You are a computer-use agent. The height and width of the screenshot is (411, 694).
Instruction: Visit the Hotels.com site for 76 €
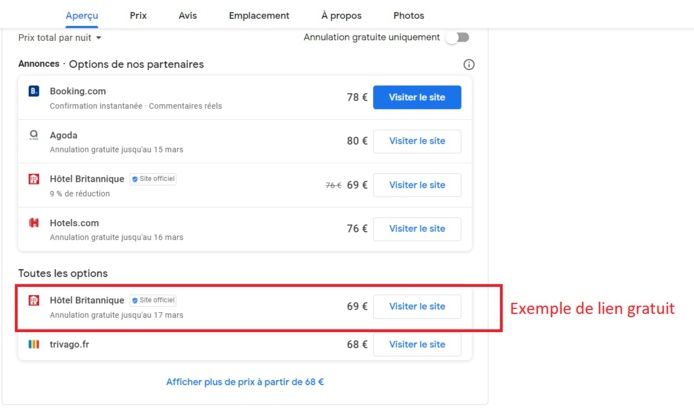(x=417, y=229)
